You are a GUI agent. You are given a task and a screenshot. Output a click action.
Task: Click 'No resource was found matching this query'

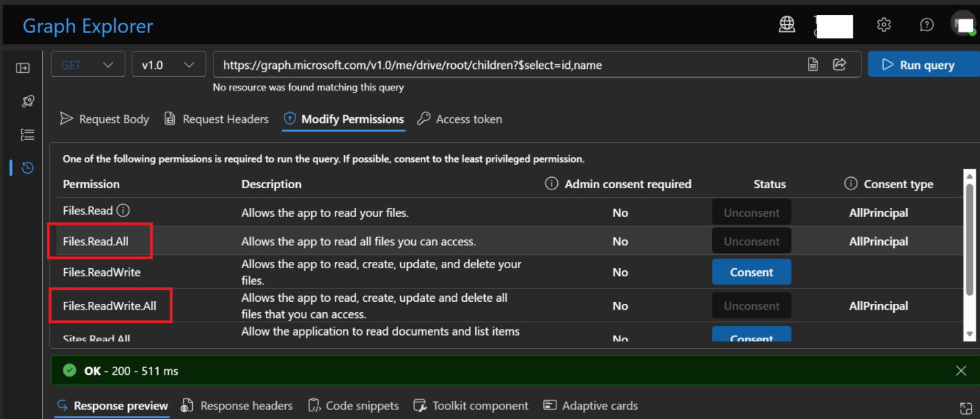(309, 88)
